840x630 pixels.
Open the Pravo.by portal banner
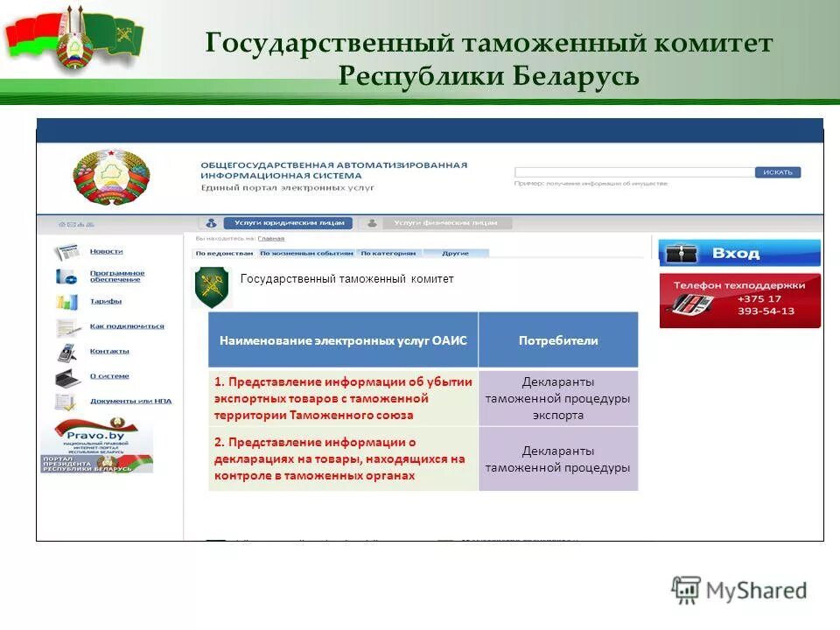pyautogui.click(x=99, y=436)
